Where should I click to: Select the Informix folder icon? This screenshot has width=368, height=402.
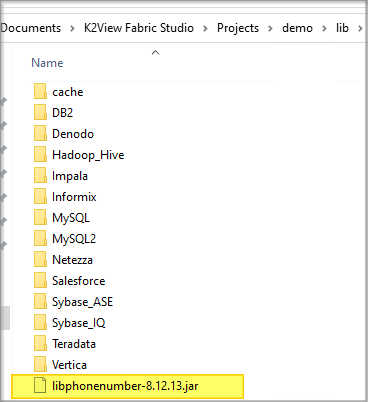40,197
